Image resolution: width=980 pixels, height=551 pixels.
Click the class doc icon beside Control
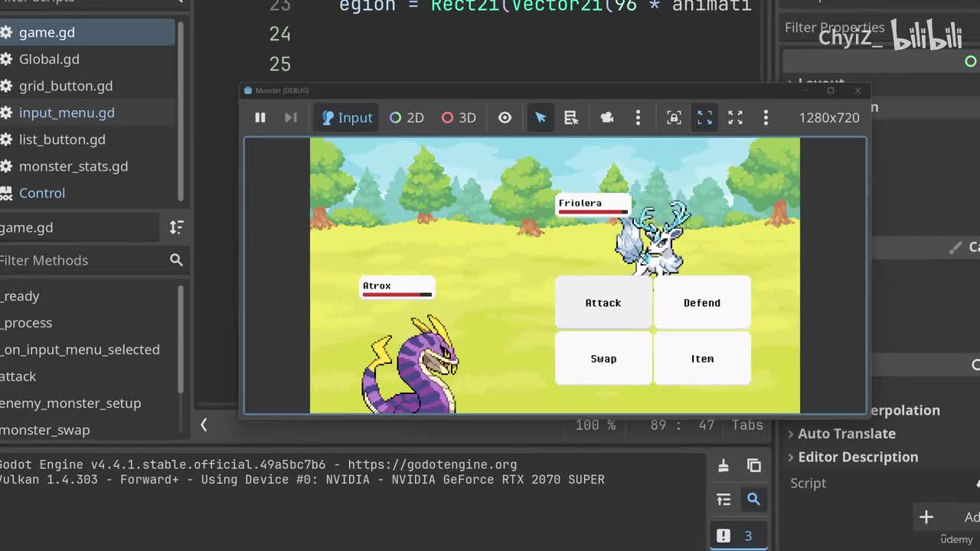pyautogui.click(x=6, y=193)
